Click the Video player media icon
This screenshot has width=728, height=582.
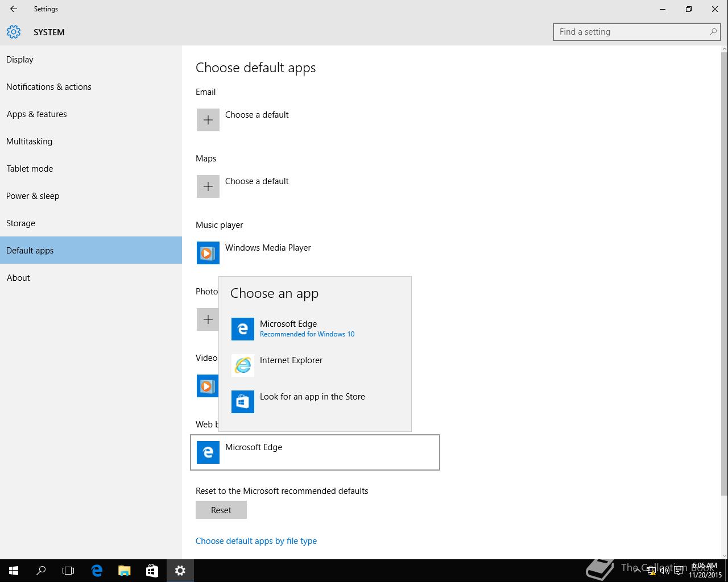pyautogui.click(x=208, y=386)
